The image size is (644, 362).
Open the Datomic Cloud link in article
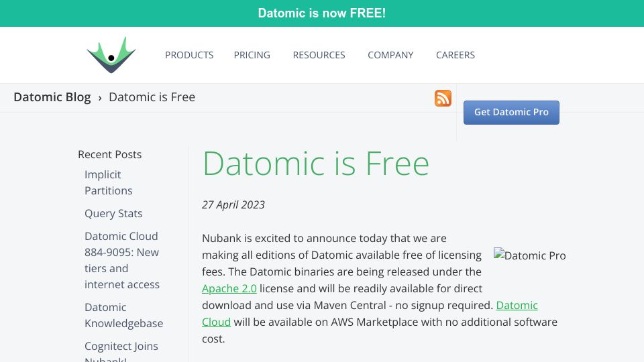pyautogui.click(x=517, y=306)
